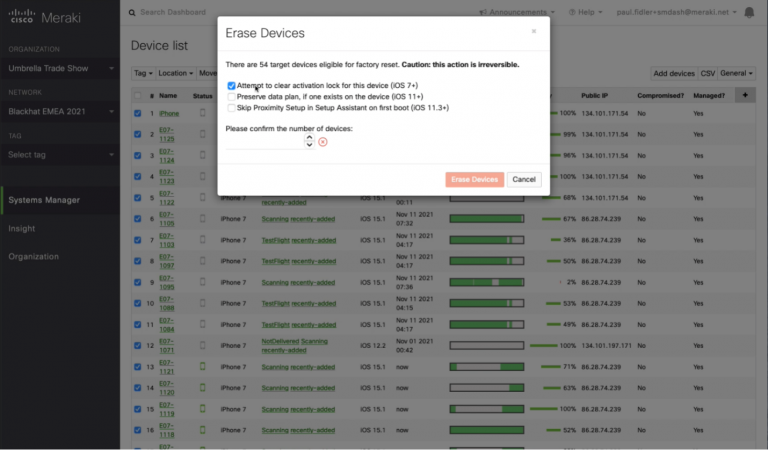Click Cancel in the erase dialog
This screenshot has height=451, width=768.
coord(524,179)
